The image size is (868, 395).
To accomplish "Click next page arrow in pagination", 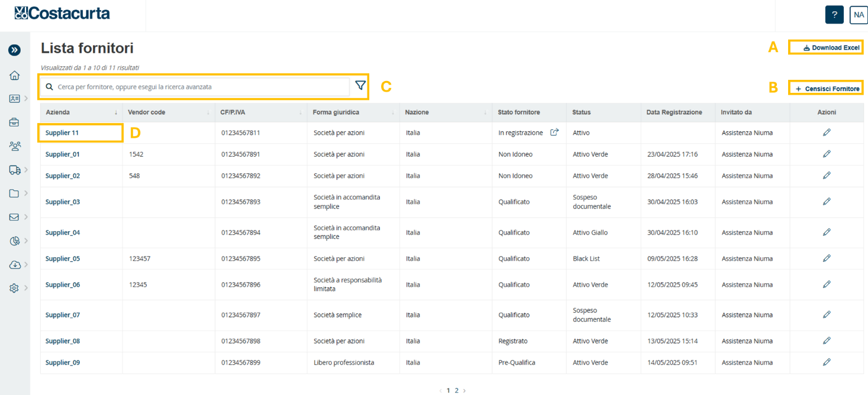I will 464,390.
